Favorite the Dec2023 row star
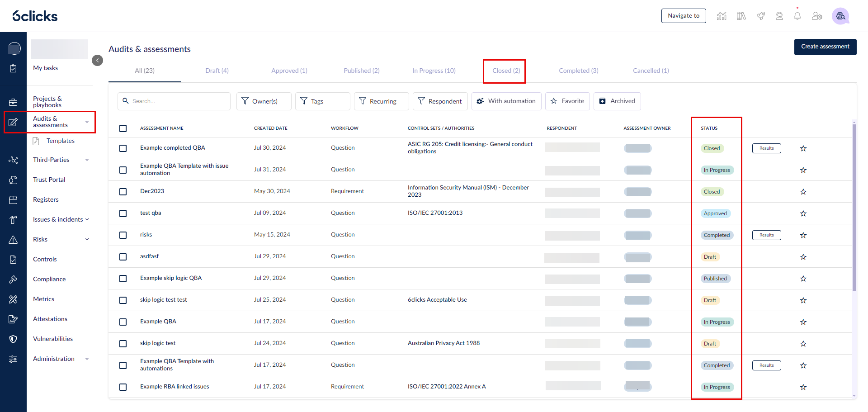Screen dimensions: 868x412 pos(803,192)
